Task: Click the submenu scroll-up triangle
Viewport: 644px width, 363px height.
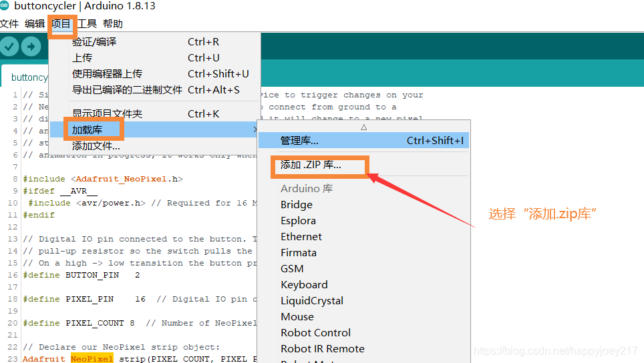Action: click(364, 127)
